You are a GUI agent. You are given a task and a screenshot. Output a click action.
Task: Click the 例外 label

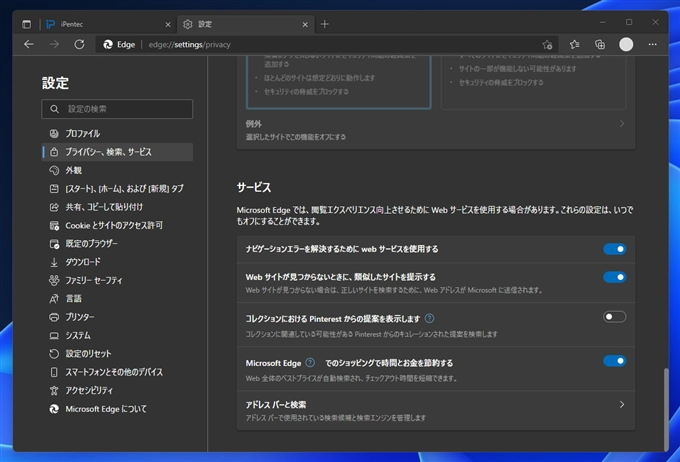(x=254, y=124)
